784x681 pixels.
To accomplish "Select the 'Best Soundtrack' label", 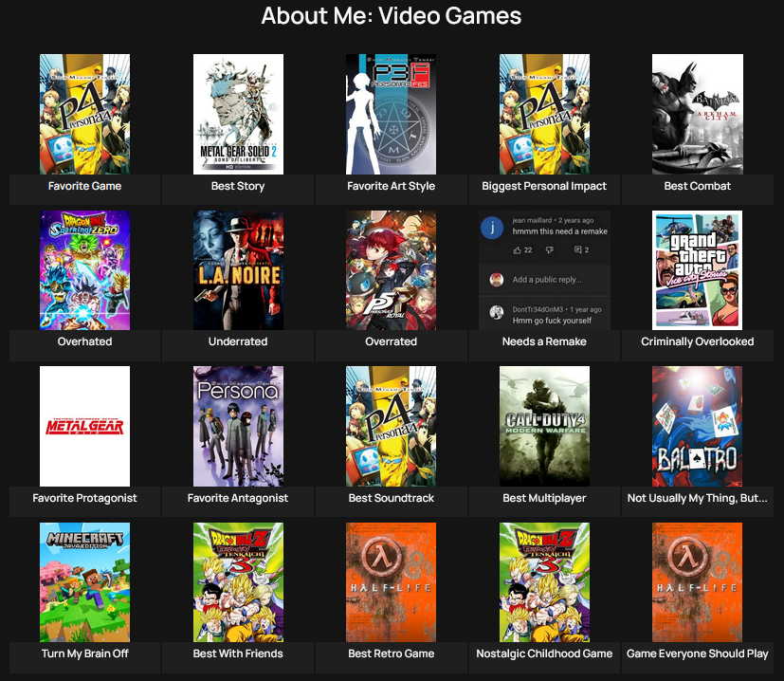I will coord(391,498).
